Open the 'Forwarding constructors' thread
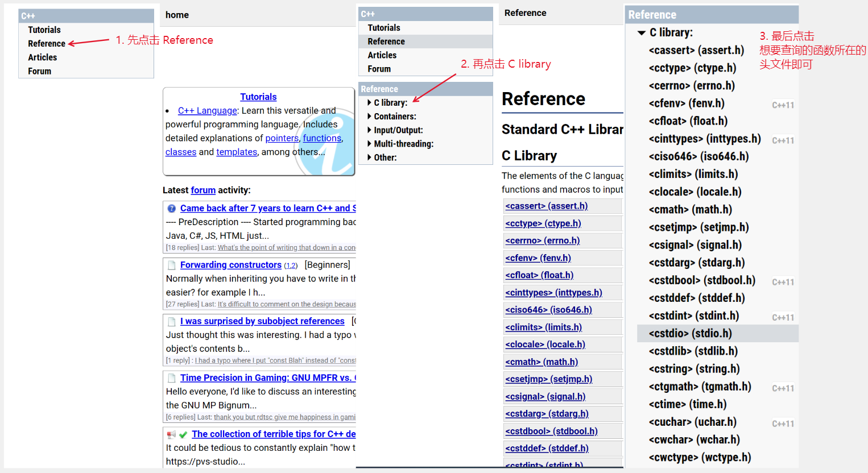868x473 pixels. (231, 265)
